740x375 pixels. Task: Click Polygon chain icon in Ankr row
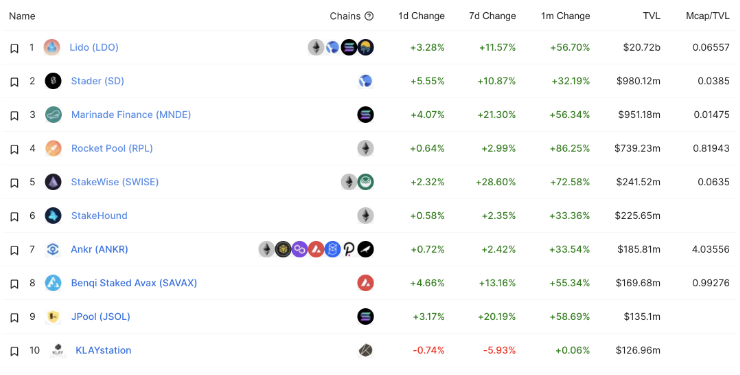click(x=300, y=249)
